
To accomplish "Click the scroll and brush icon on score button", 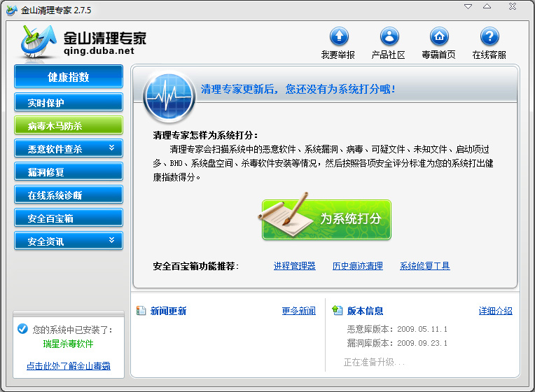I will 286,215.
